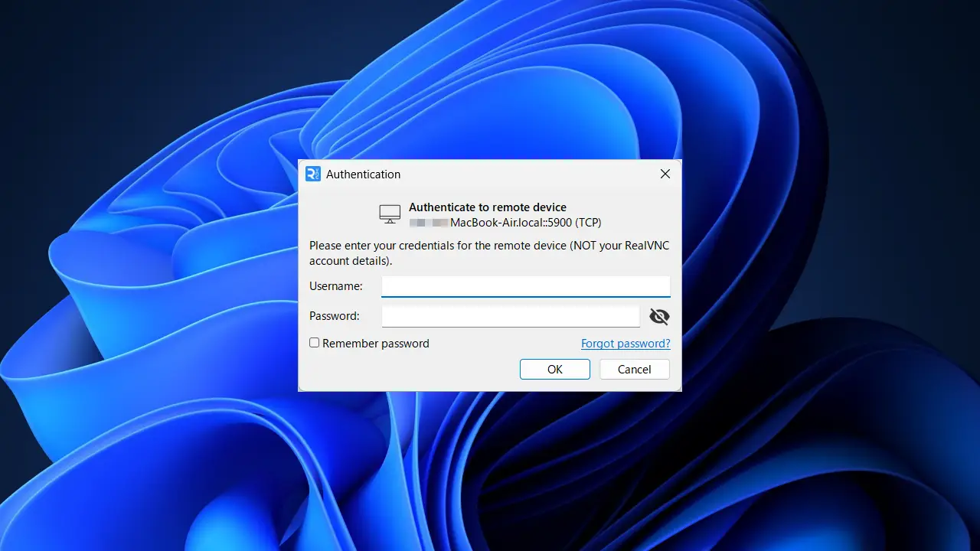The width and height of the screenshot is (980, 551).
Task: Click the MacBook-Air.local::5900 address text
Action: [x=525, y=223]
